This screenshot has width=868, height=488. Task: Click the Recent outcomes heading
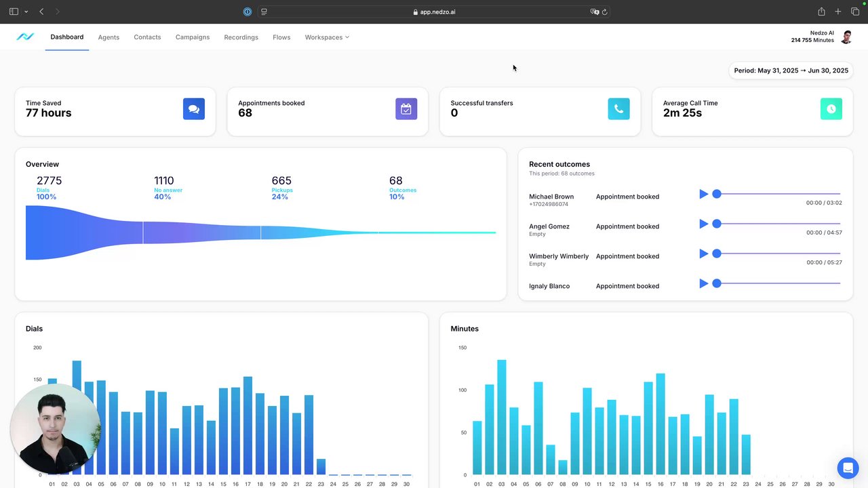[x=559, y=164]
